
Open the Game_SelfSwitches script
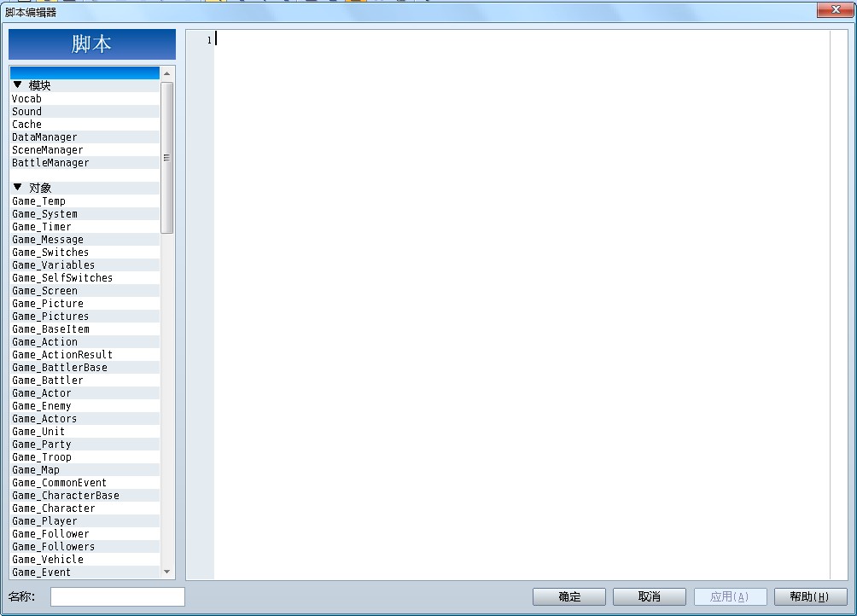85,278
